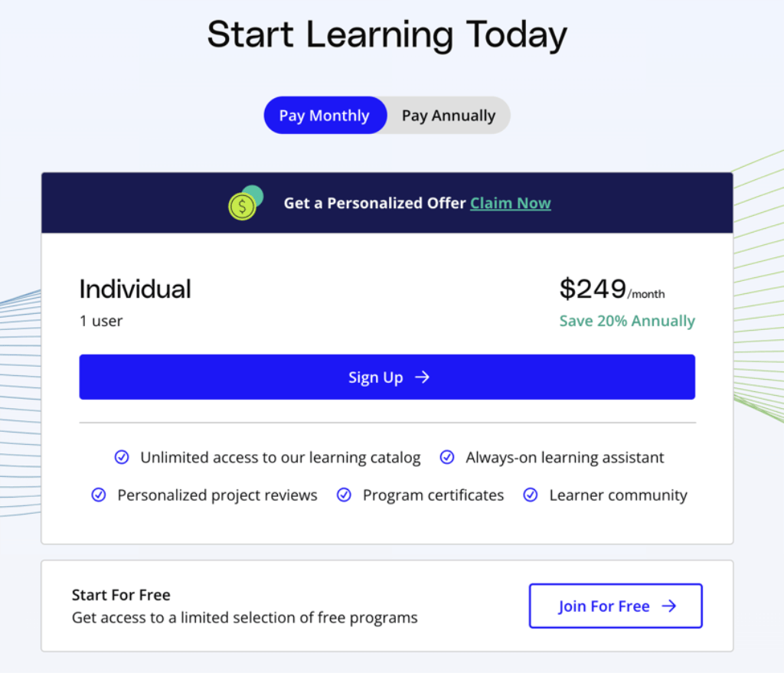
Task: Click the Join For Free button
Action: pyautogui.click(x=616, y=606)
